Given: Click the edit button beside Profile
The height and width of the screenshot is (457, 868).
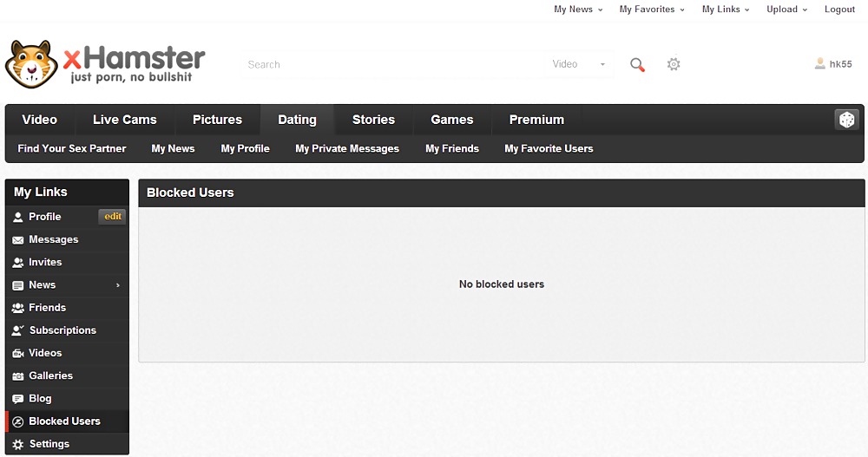Looking at the screenshot, I should [113, 217].
